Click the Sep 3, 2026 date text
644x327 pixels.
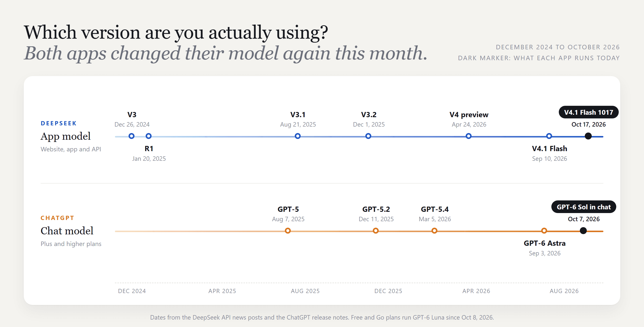coord(544,253)
